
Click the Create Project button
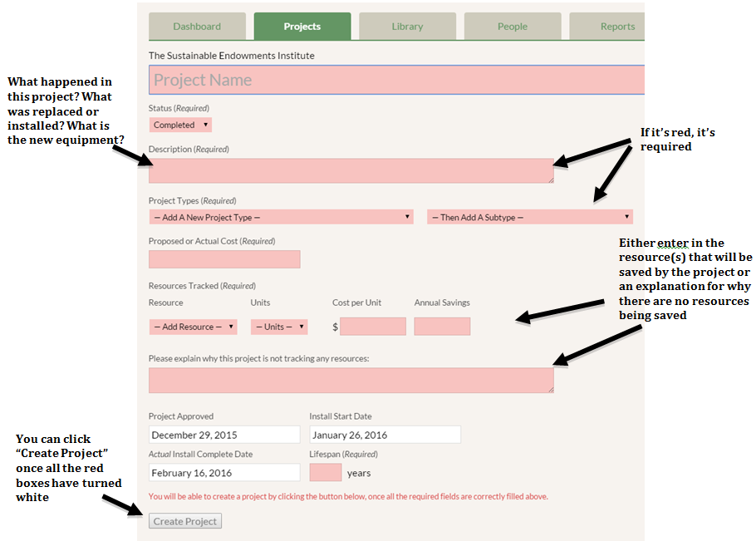pyautogui.click(x=185, y=521)
